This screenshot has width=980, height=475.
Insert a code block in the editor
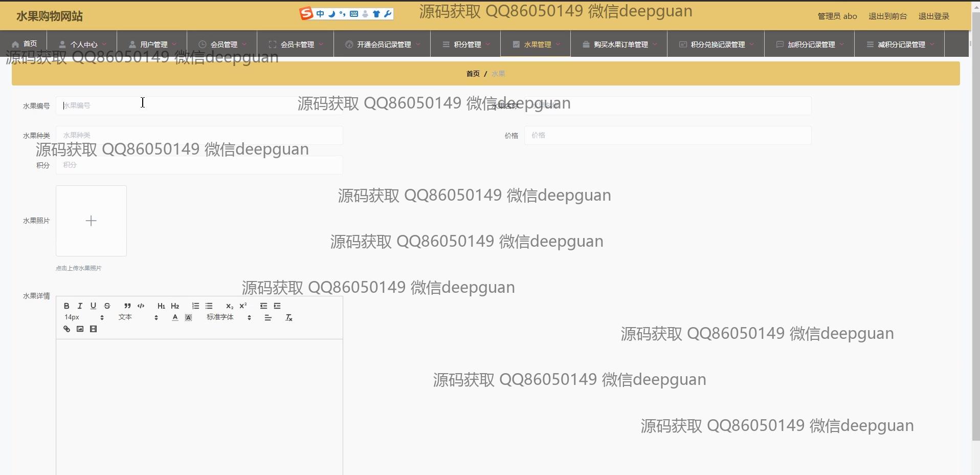[141, 306]
